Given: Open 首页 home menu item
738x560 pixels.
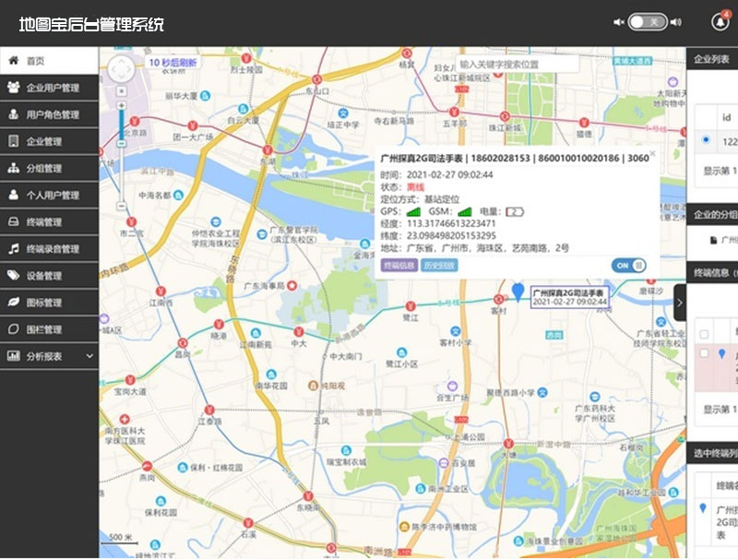Looking at the screenshot, I should tap(49, 61).
